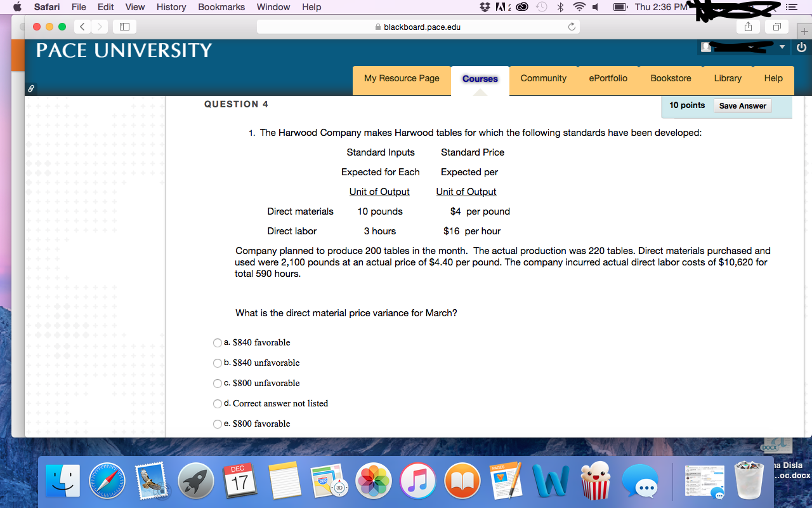Open the Community tab
Viewport: 812px width, 508px height.
544,80
